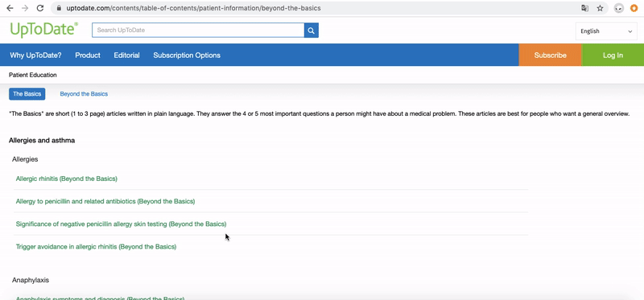Switch to Beyond the Basics tab

[84, 94]
